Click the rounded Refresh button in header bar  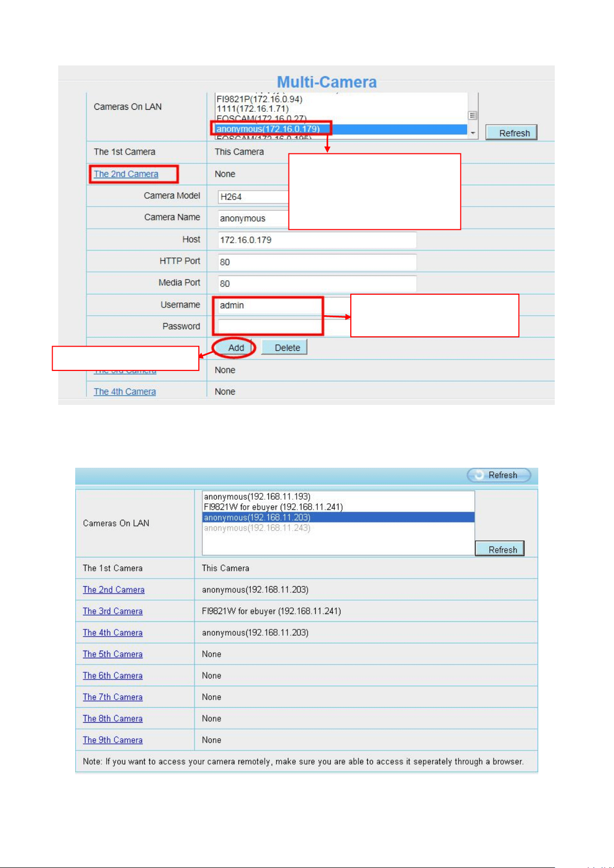pyautogui.click(x=499, y=475)
